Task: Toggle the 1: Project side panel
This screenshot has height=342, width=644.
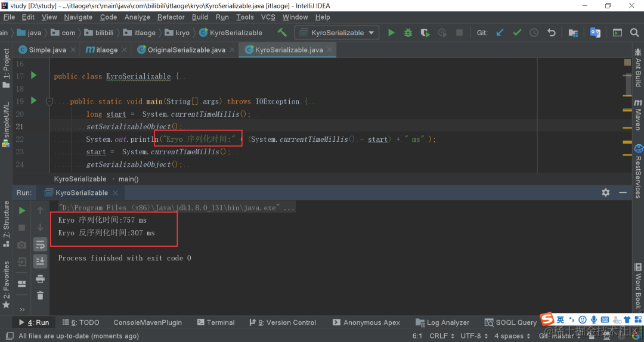Action: click(6, 68)
